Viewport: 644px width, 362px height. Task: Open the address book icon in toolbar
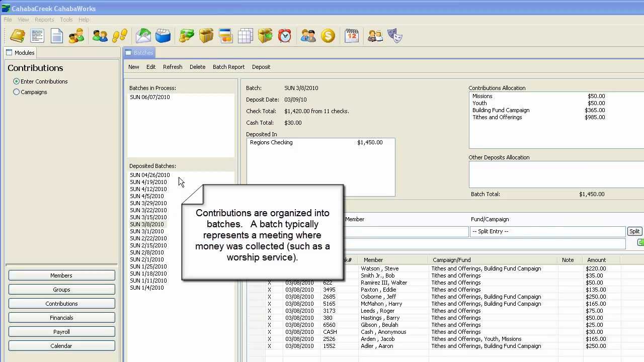[x=18, y=36]
